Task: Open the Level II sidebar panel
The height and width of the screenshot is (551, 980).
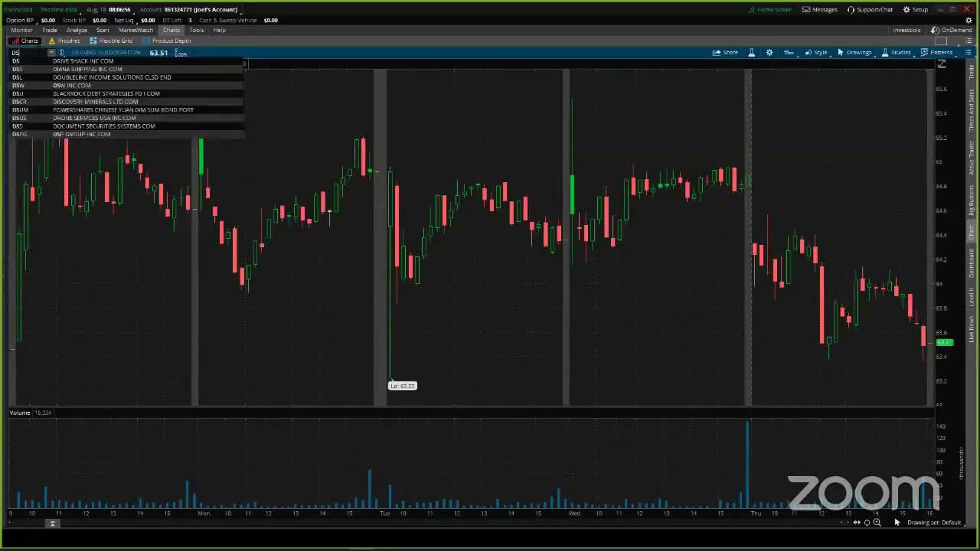Action: click(x=972, y=297)
